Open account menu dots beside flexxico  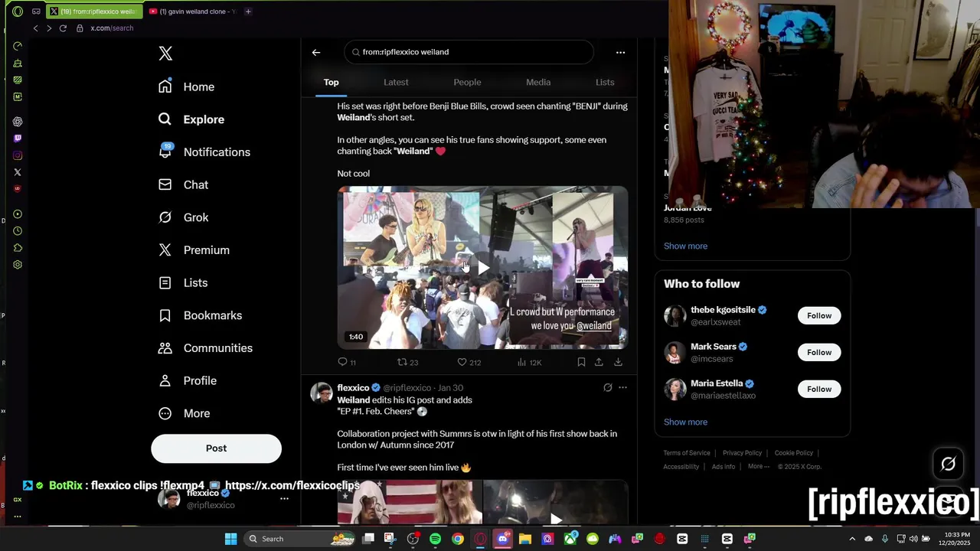click(x=284, y=498)
